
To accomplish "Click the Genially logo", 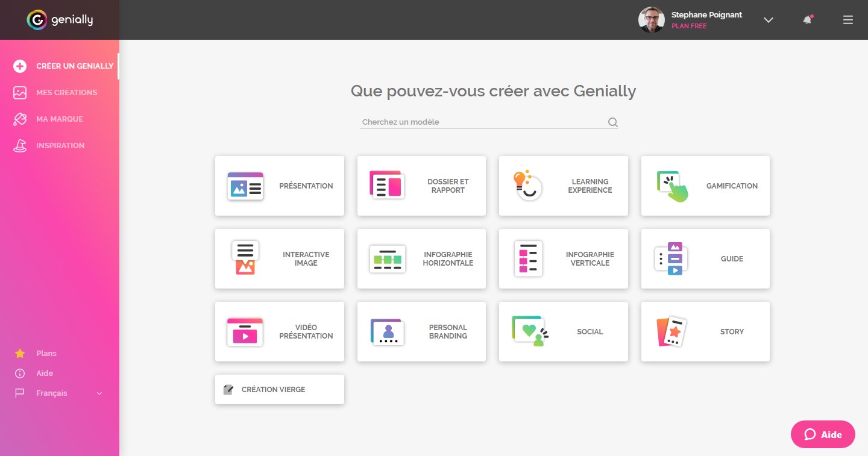I will pos(60,20).
